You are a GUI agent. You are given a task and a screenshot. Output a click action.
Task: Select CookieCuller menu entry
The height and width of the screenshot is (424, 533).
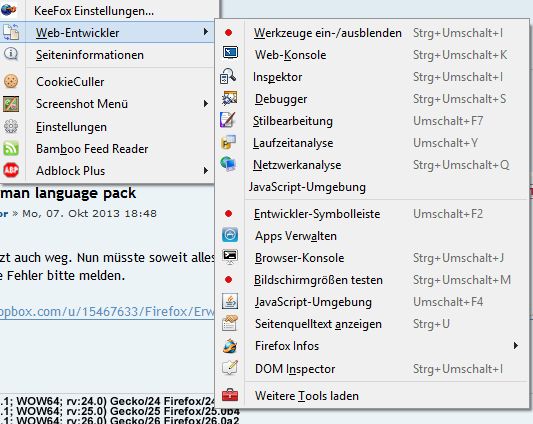pos(107,82)
